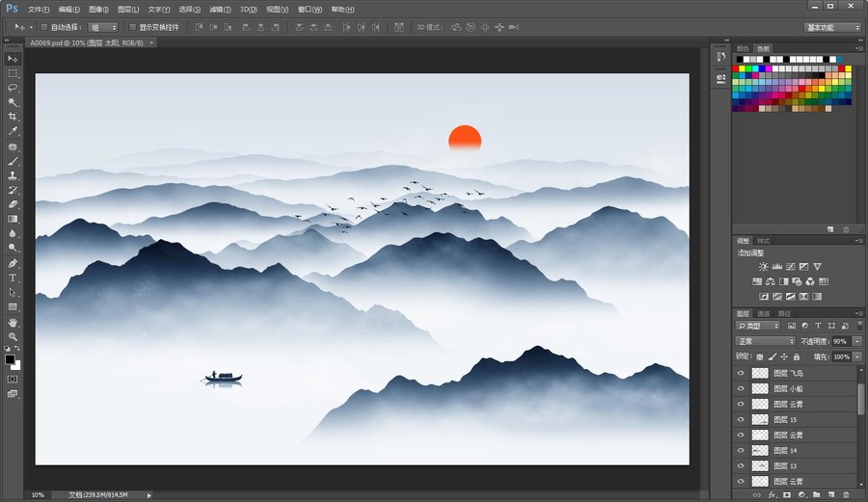
Task: Switch to the 通道 tab
Action: (x=763, y=313)
